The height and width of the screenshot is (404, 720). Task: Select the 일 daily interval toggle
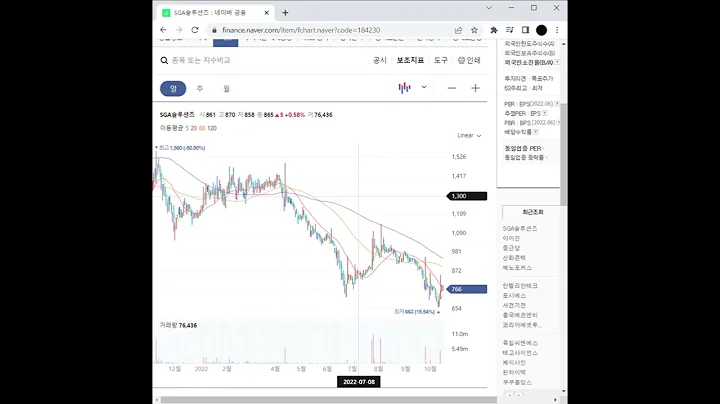click(173, 89)
